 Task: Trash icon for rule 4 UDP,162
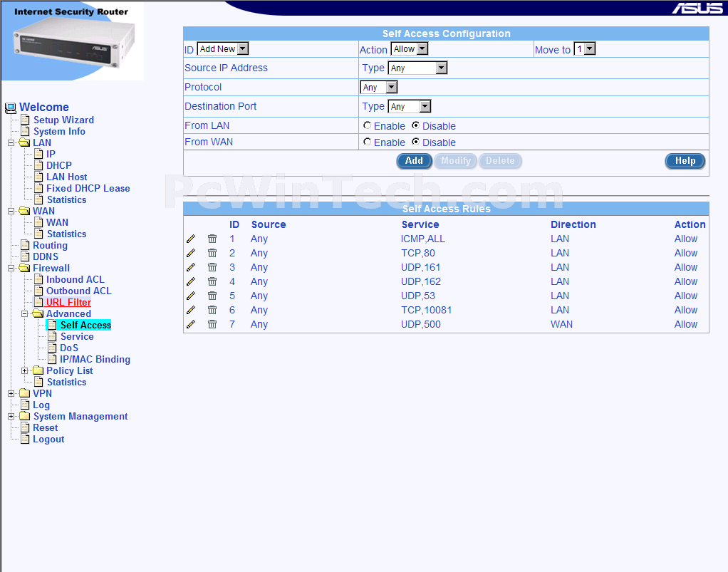[x=212, y=281]
